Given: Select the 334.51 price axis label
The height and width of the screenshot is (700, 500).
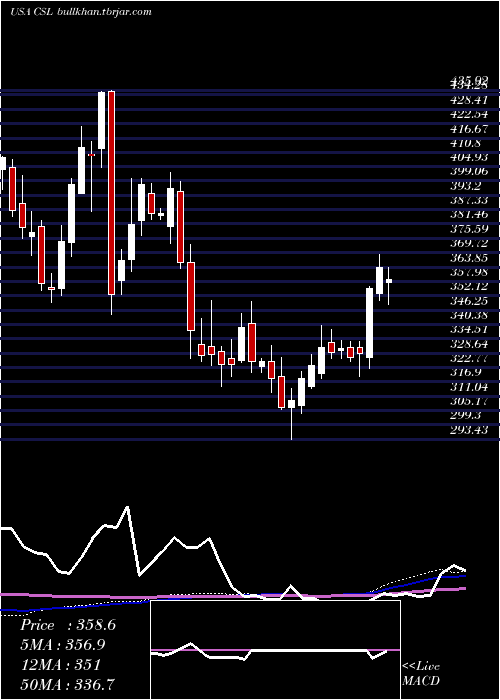Looking at the screenshot, I should coord(469,329).
